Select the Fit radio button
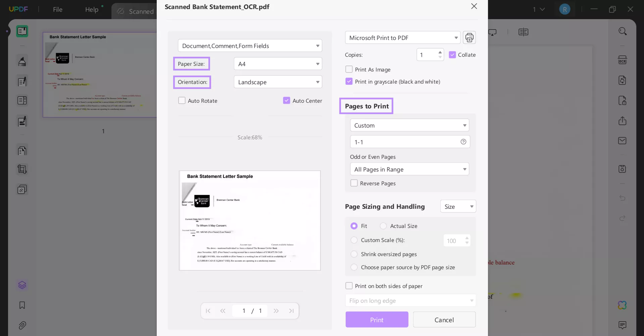Screen dimensions: 644x336 tap(354, 226)
